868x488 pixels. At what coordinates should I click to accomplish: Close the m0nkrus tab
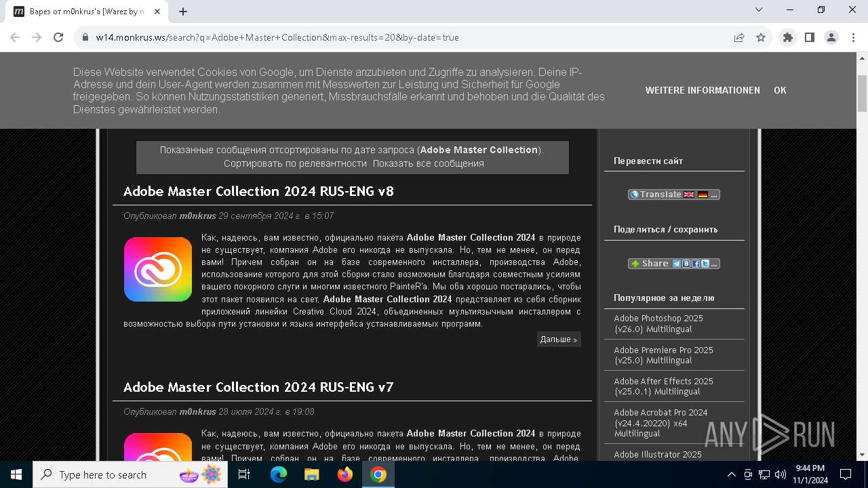click(157, 12)
